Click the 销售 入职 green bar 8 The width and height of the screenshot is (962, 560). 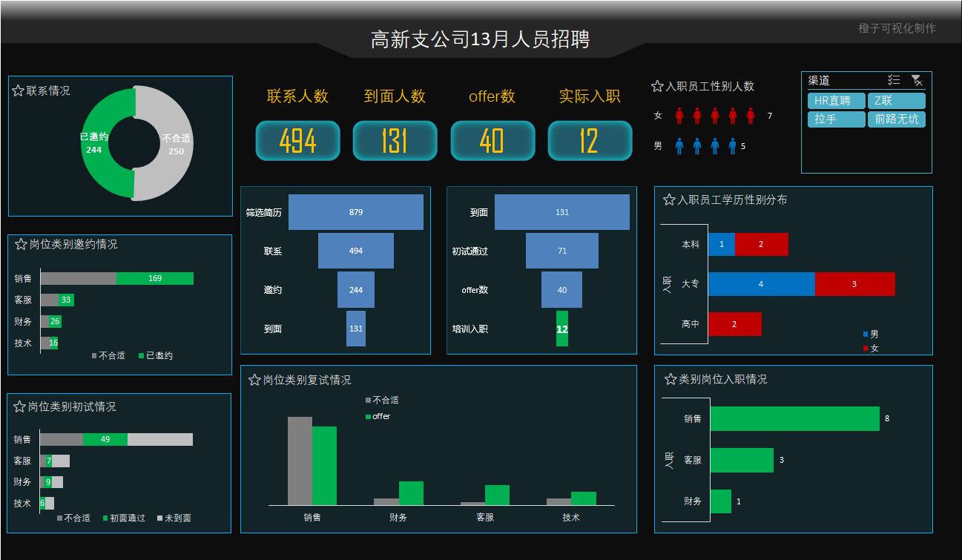[x=795, y=418]
